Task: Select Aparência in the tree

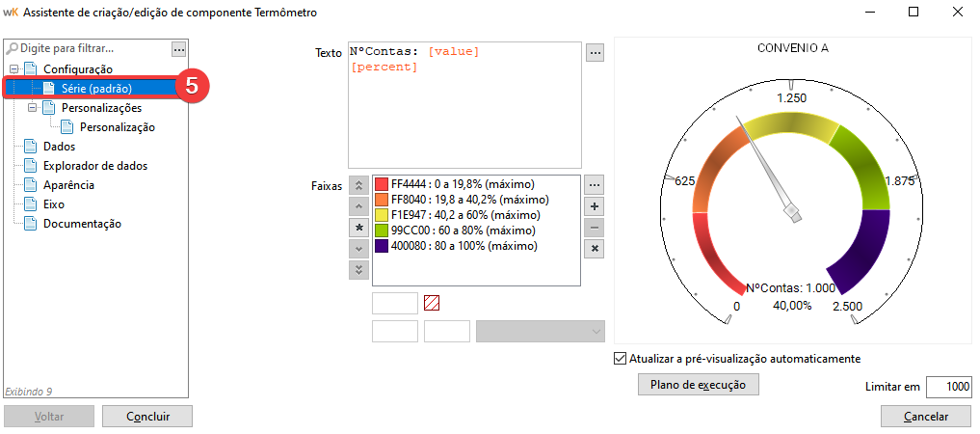Action: 68,185
